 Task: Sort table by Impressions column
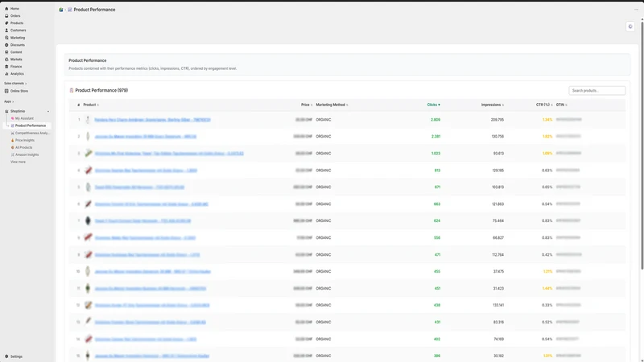pos(492,105)
